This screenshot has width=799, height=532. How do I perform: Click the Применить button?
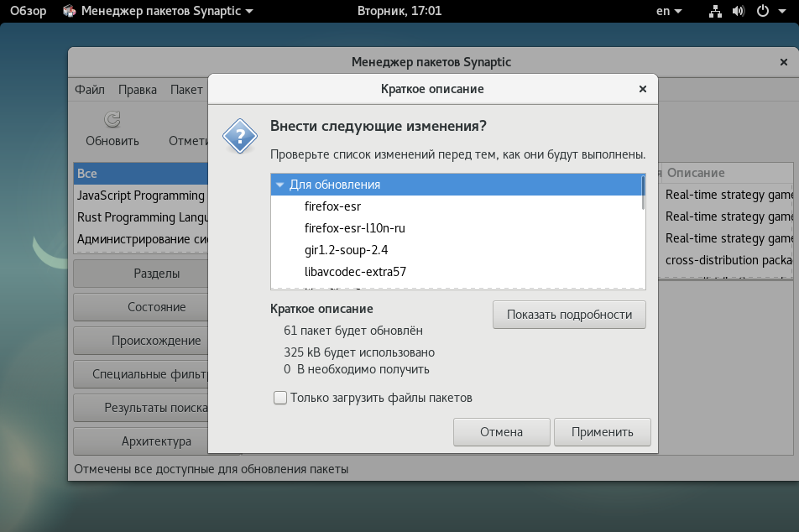(603, 432)
